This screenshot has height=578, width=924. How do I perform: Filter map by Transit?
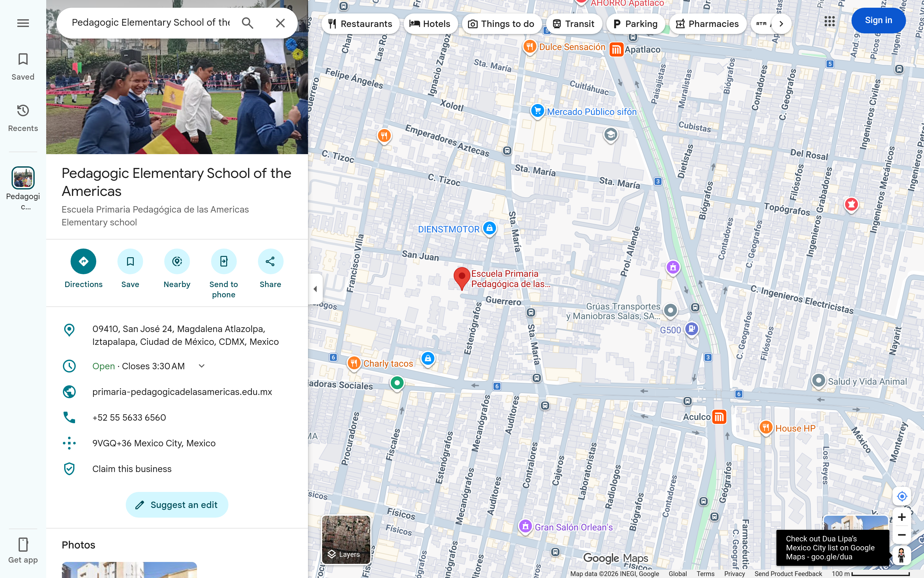[574, 24]
